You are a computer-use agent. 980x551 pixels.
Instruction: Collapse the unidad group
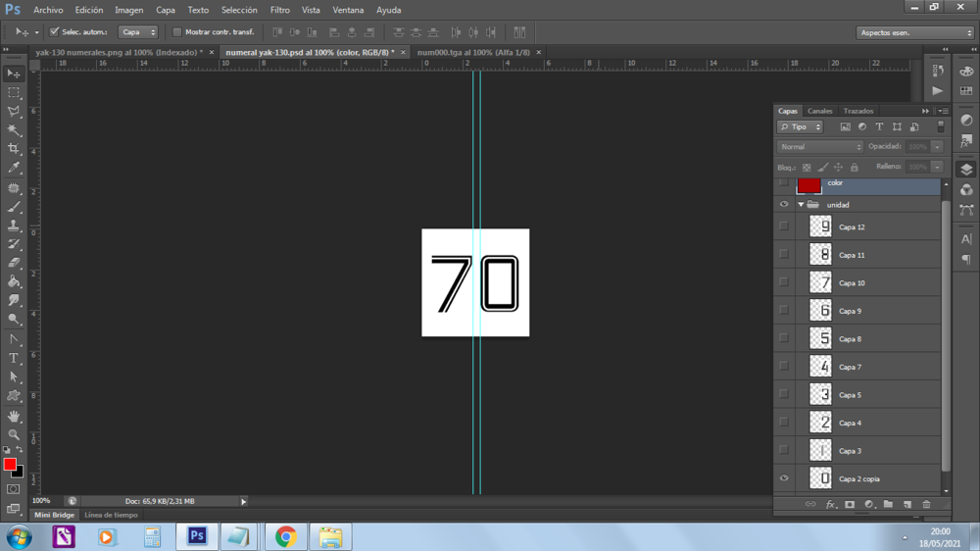(x=801, y=205)
